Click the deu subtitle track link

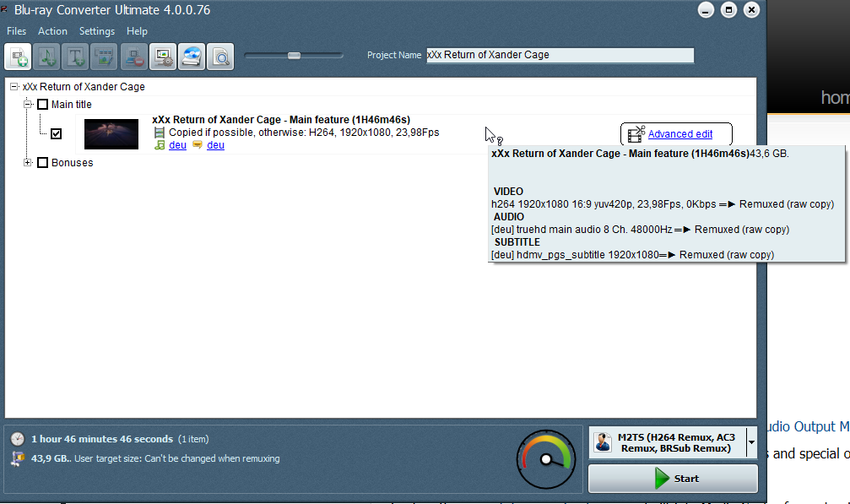coord(215,144)
